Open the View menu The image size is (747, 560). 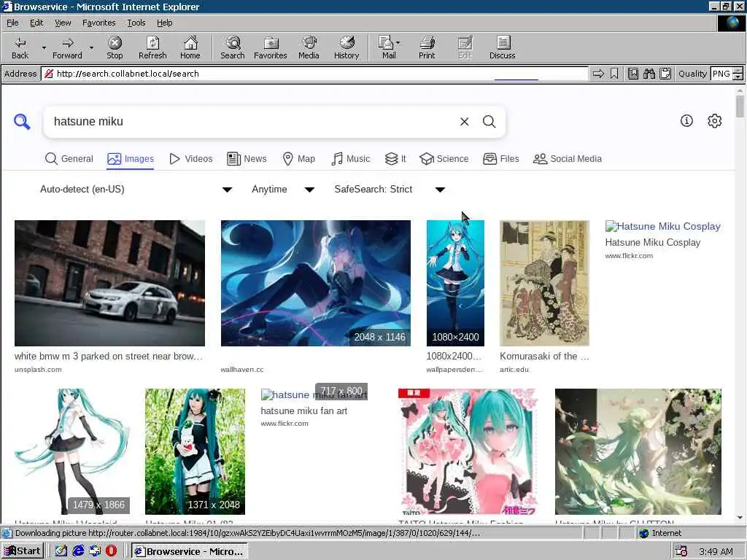63,23
